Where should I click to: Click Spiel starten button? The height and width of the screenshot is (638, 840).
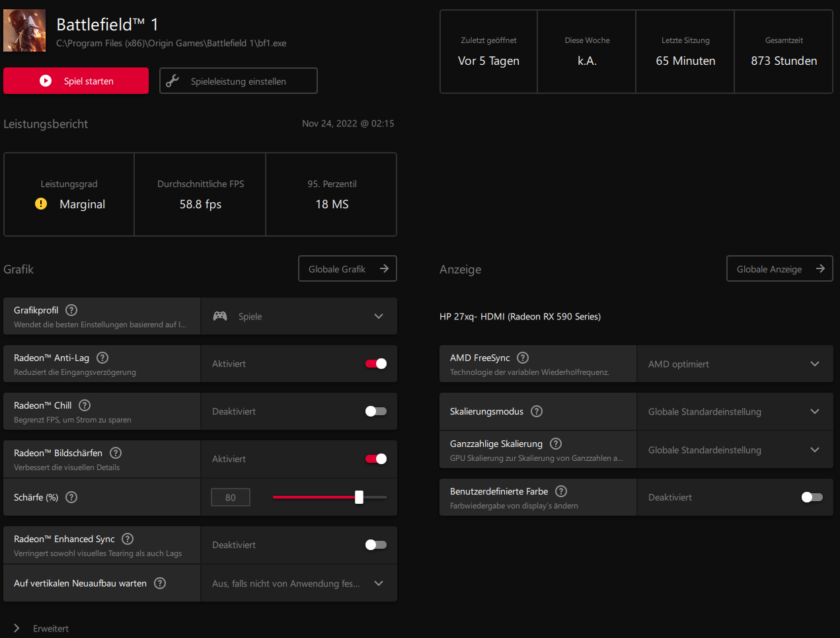pos(76,81)
